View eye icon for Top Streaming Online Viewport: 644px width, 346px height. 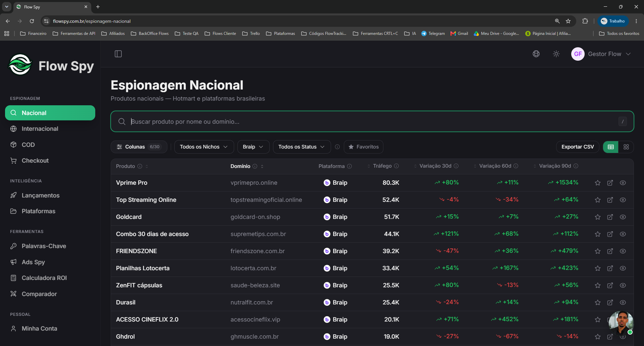623,200
